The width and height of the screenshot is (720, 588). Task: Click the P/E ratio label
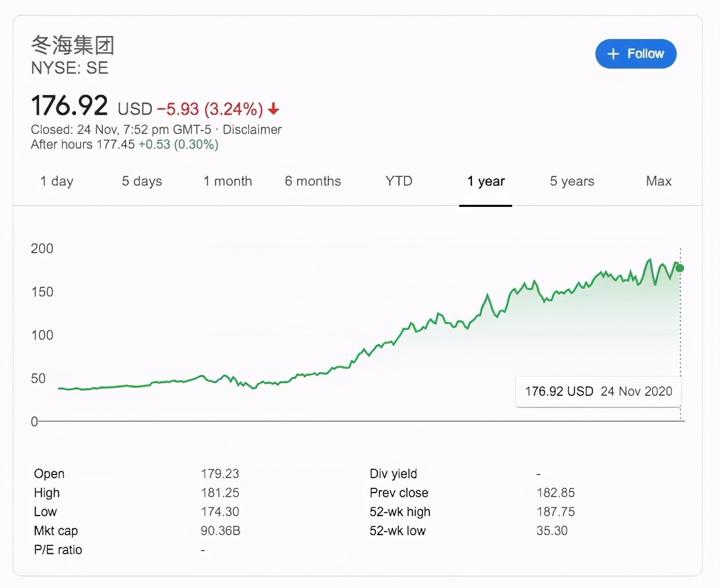coord(58,550)
